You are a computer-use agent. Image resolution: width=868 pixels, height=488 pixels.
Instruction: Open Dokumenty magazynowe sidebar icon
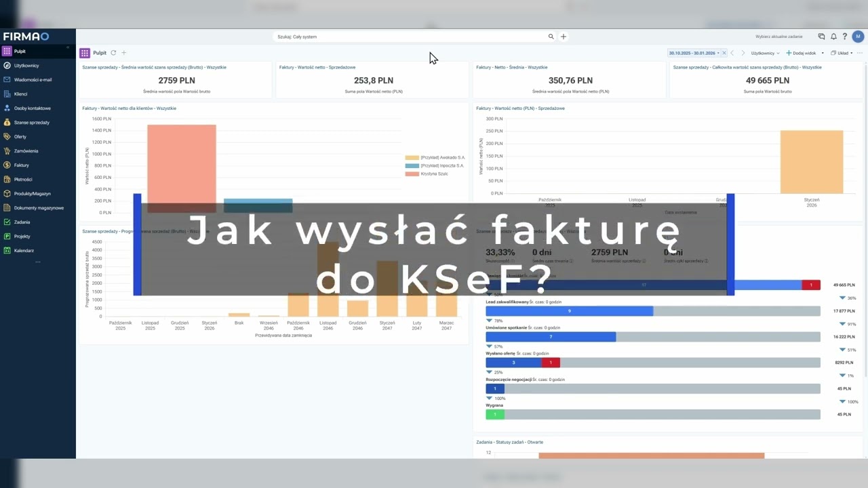7,208
